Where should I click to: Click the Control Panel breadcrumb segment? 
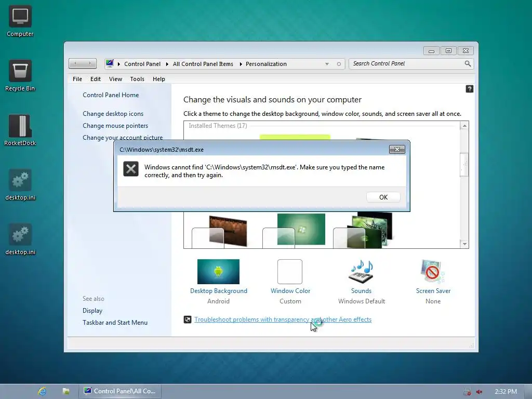pos(142,64)
